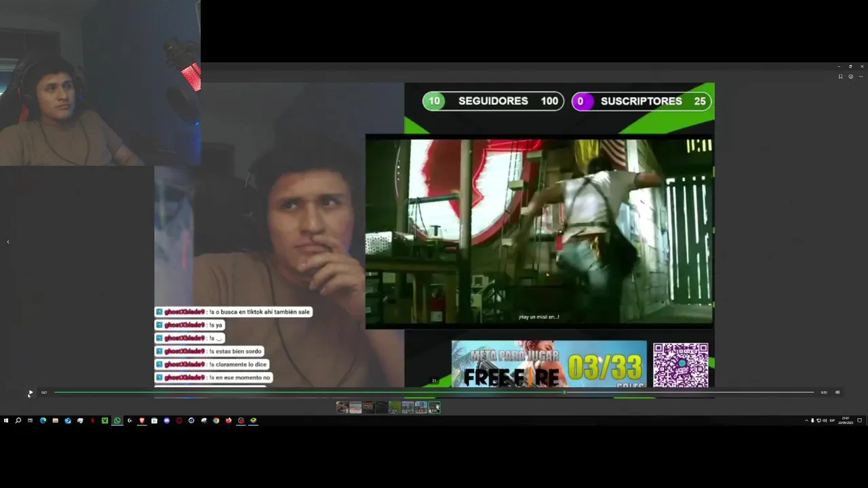Select the fourth dark filmstrip thumbnail
Image resolution: width=868 pixels, height=488 pixels.
click(381, 407)
